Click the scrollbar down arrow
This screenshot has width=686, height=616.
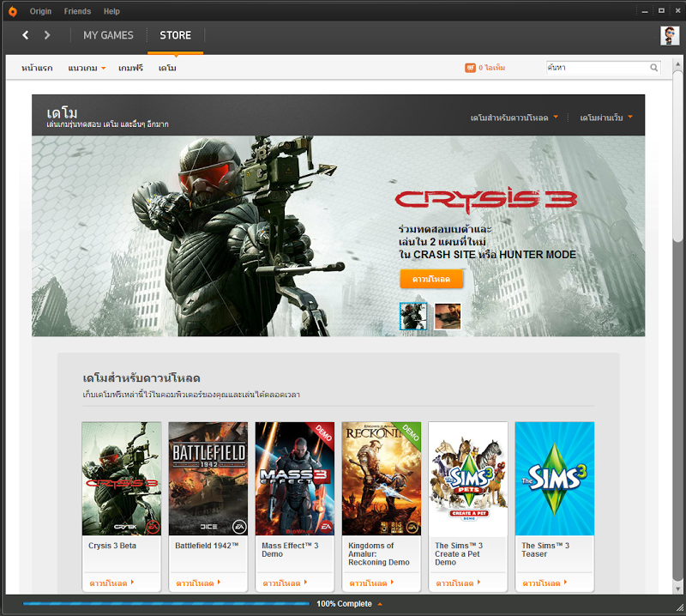[x=677, y=589]
